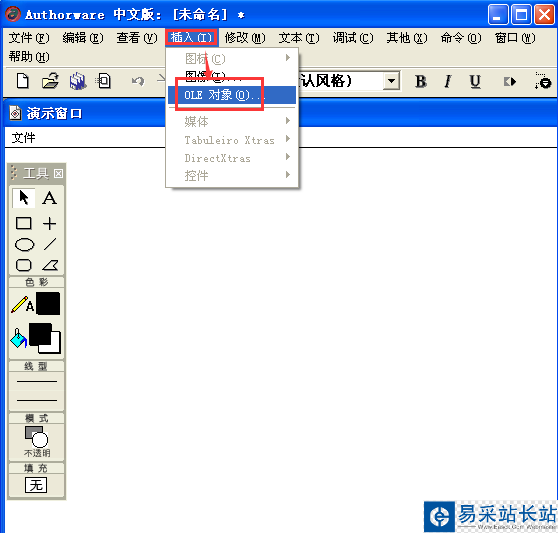Choose OLE 对象(O)... from Insert menu
This screenshot has height=533, width=558.
pos(232,95)
